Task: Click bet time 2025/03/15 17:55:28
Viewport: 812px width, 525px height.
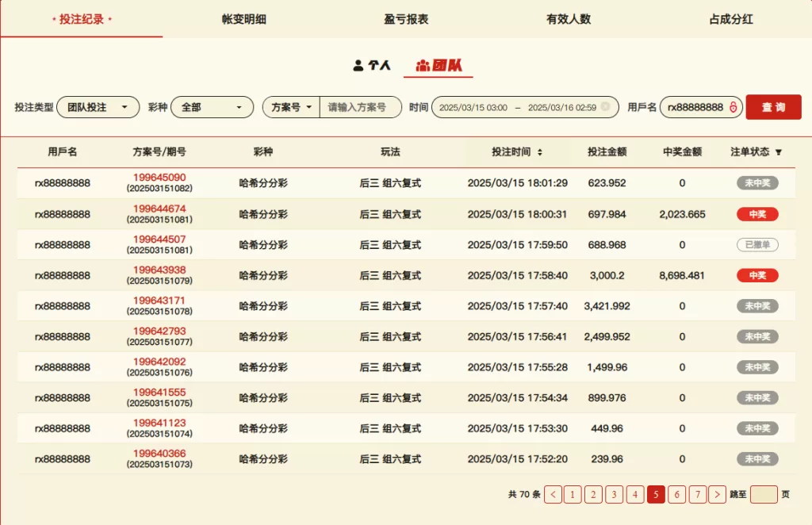Action: pos(517,367)
